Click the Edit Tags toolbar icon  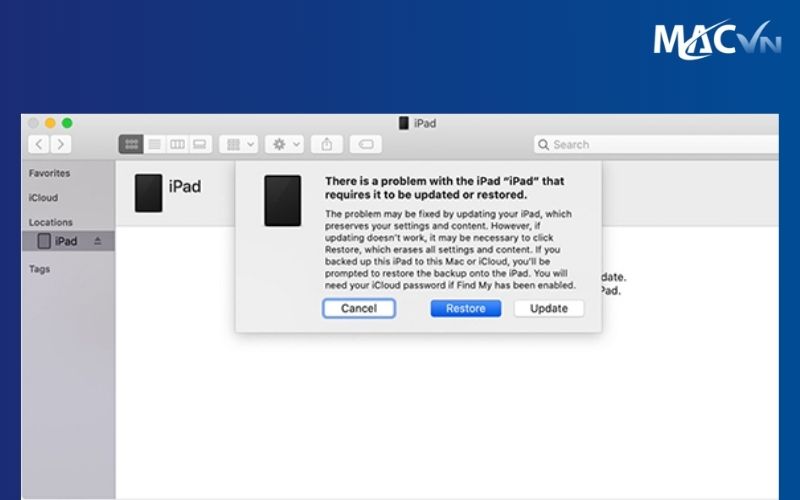click(365, 144)
